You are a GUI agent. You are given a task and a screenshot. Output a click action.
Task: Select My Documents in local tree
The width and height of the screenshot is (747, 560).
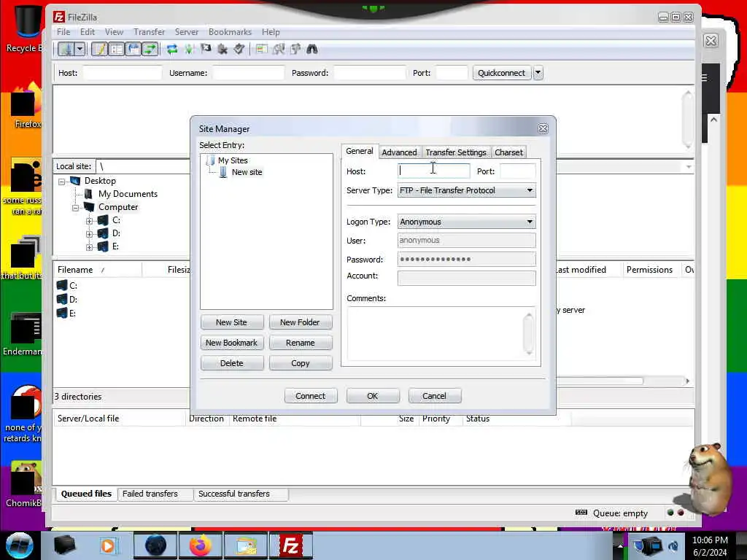[128, 194]
